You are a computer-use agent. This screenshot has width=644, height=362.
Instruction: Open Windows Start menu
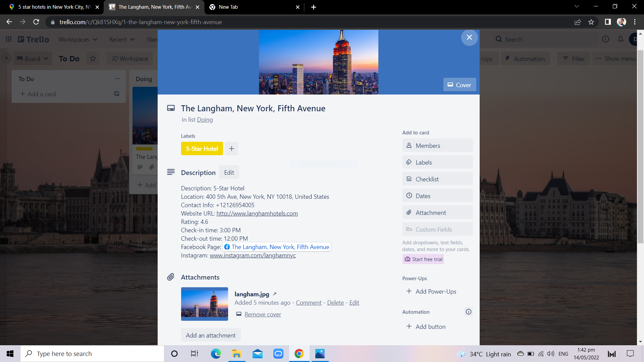(x=10, y=354)
